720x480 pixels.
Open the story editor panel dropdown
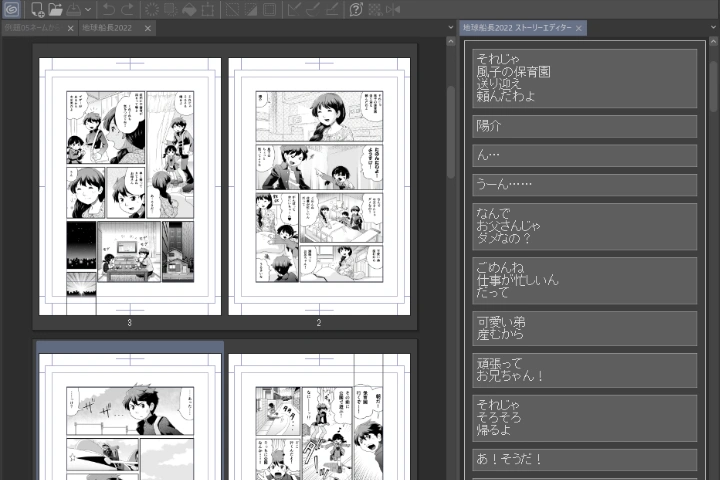click(x=714, y=28)
